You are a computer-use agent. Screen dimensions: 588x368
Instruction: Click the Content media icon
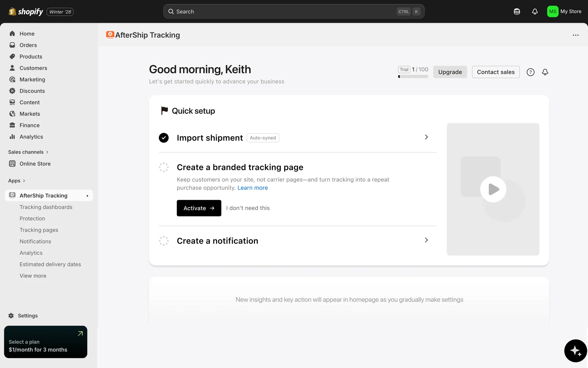(12, 102)
